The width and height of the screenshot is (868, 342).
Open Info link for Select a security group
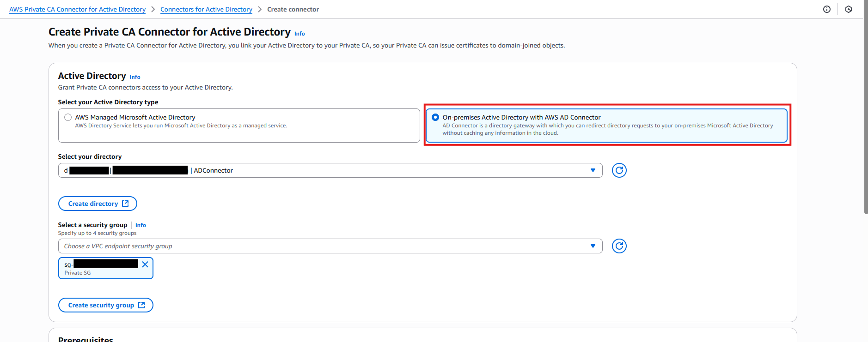141,225
